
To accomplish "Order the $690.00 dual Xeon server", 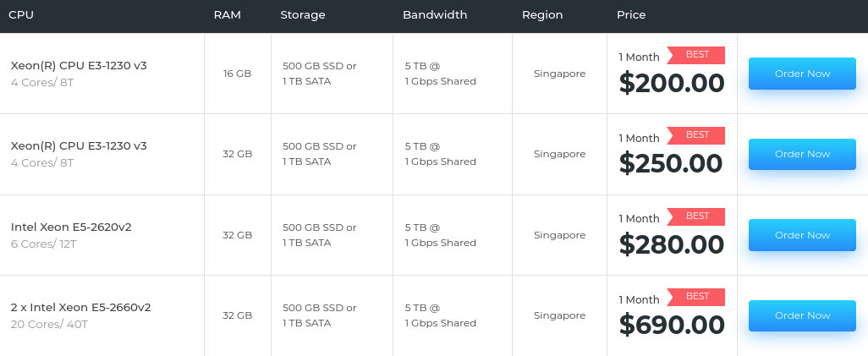I will (802, 315).
